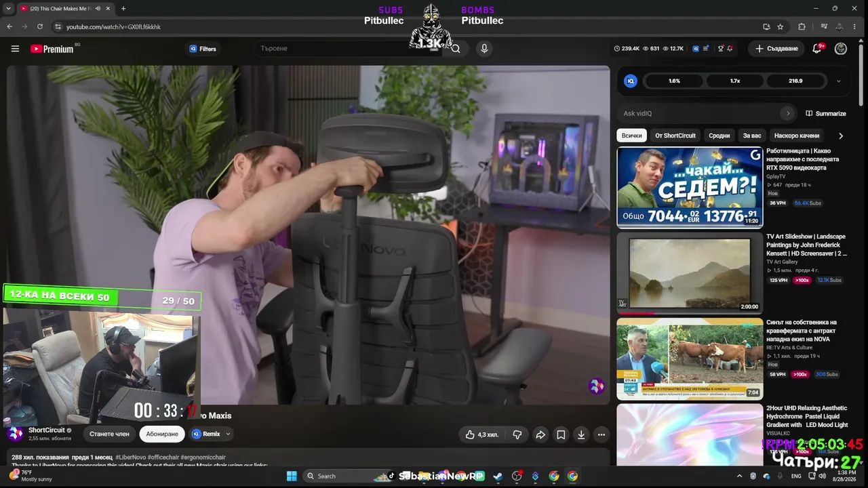Open more video actions menu
The image size is (868, 488).
click(x=601, y=434)
